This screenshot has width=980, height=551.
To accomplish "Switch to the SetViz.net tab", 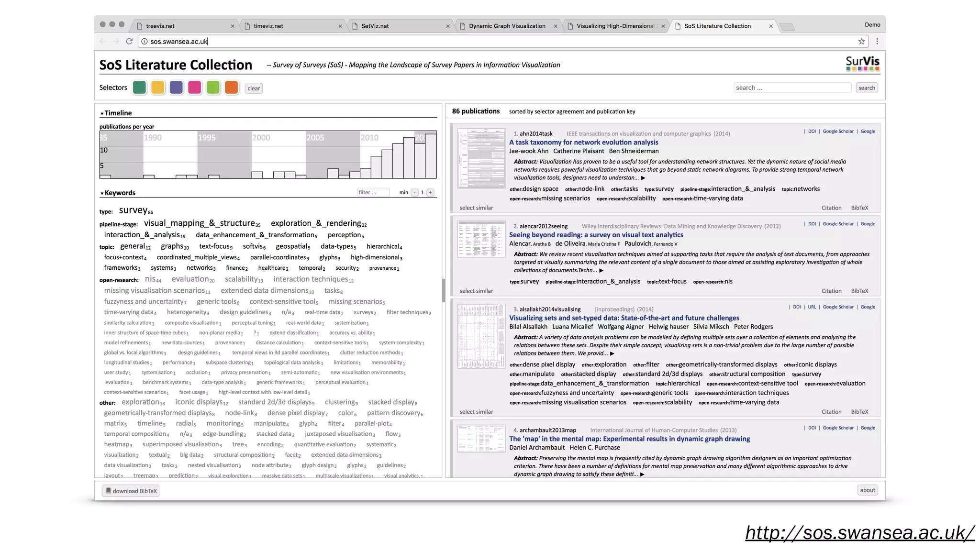I will (x=375, y=26).
